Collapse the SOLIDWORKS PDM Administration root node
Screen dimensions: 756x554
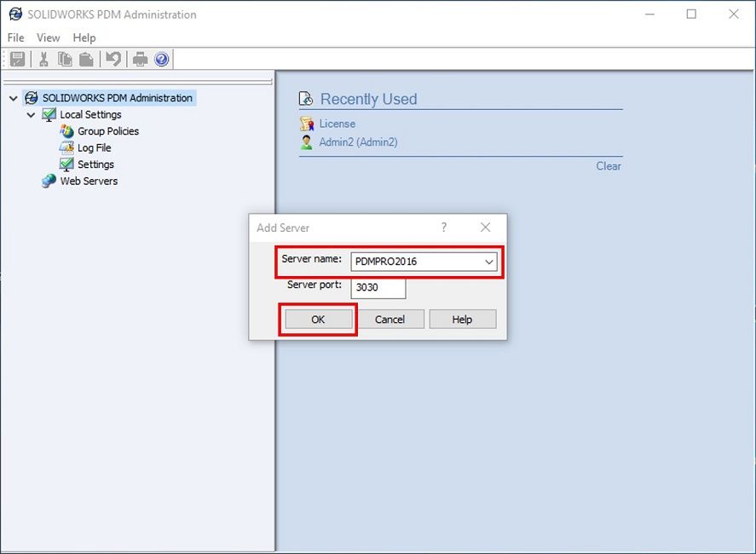pyautogui.click(x=13, y=98)
